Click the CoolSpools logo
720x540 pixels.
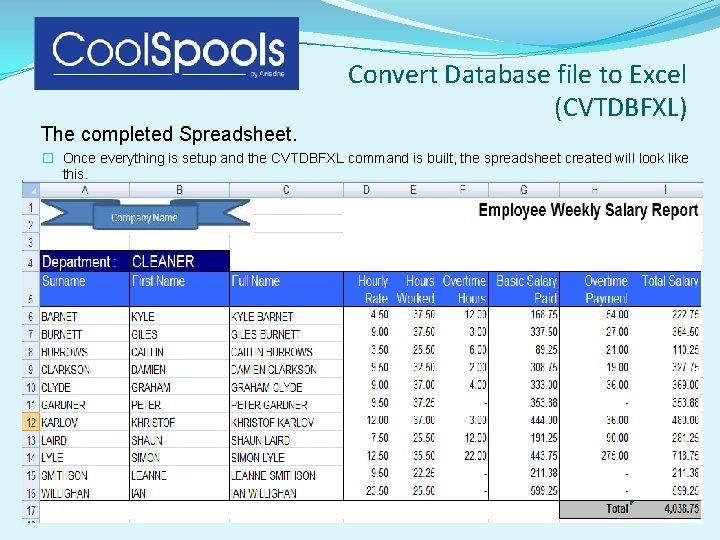click(x=167, y=53)
